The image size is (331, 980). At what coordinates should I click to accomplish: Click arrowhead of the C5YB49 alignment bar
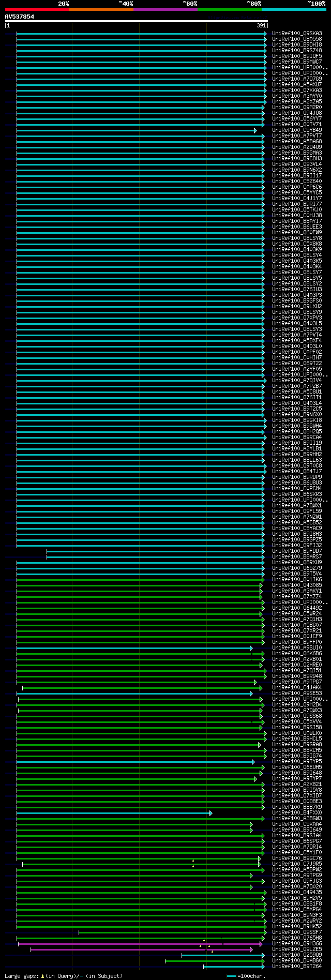tap(255, 131)
